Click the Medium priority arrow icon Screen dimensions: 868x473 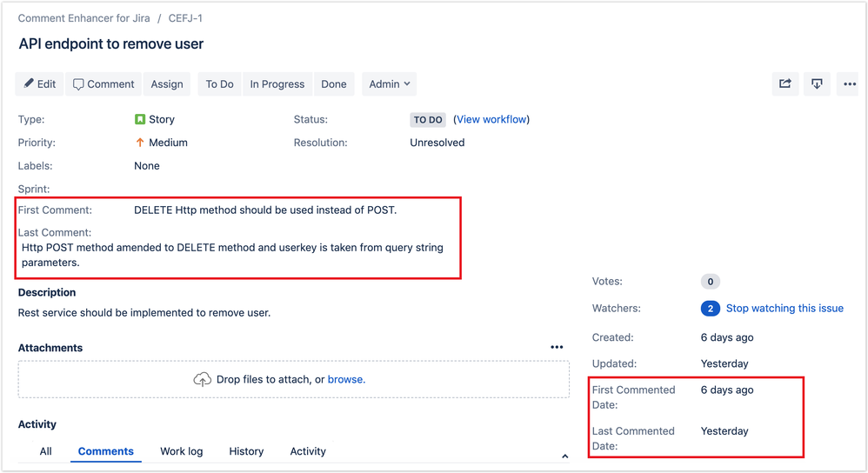click(x=140, y=143)
